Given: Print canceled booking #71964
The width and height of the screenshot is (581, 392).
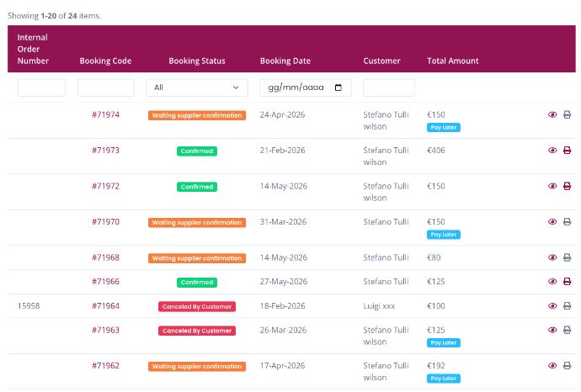Looking at the screenshot, I should pos(567,306).
